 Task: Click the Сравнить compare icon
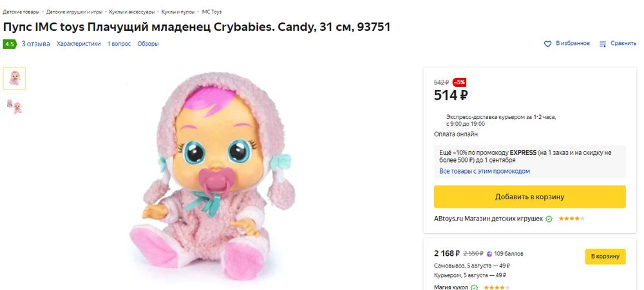tap(603, 44)
